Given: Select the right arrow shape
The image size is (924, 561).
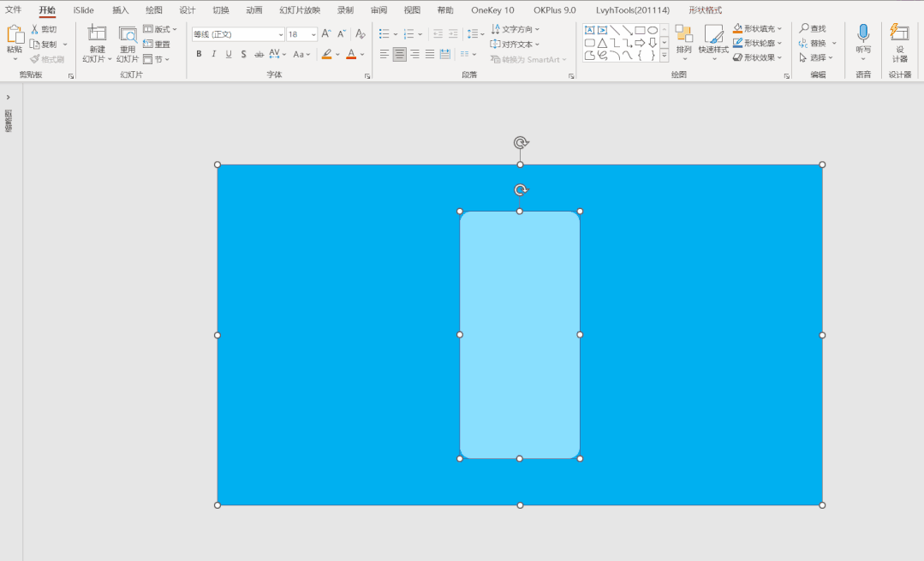Looking at the screenshot, I should [x=640, y=43].
